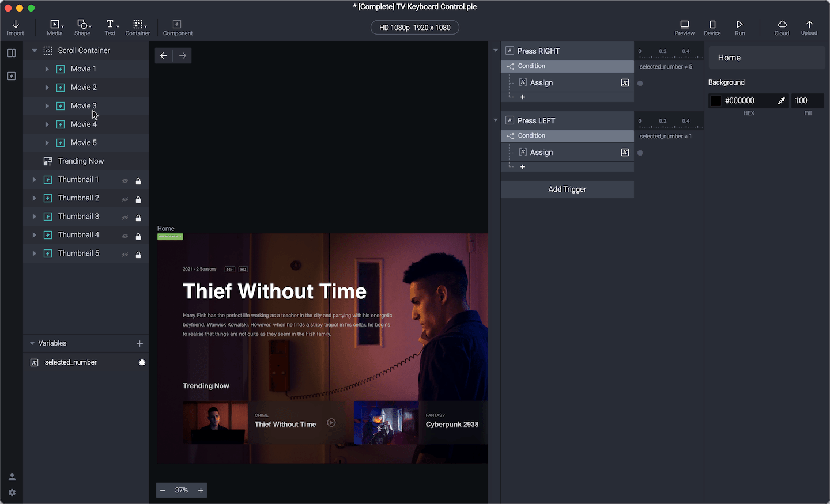Select the Press RIGHT trigger header
This screenshot has width=830, height=504.
coord(567,51)
